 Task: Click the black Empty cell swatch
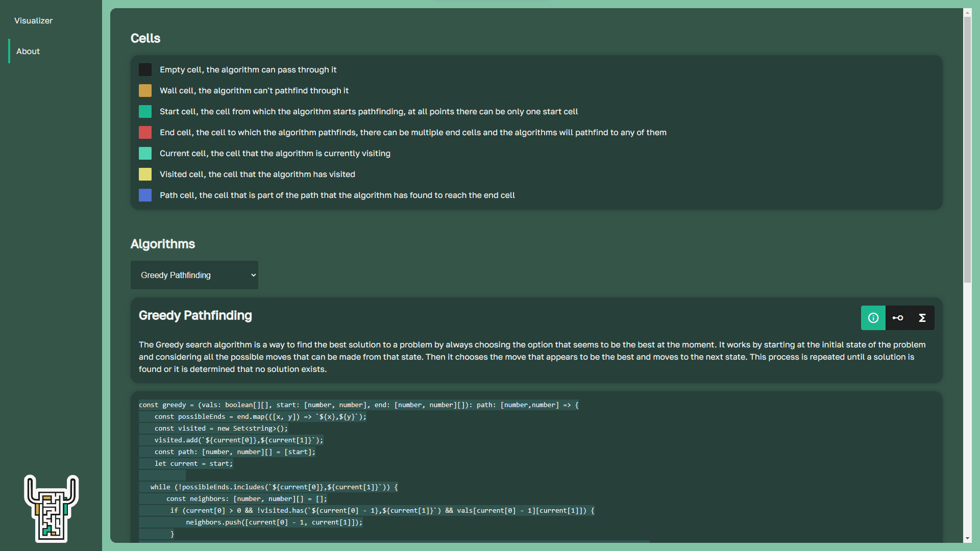pyautogui.click(x=145, y=70)
